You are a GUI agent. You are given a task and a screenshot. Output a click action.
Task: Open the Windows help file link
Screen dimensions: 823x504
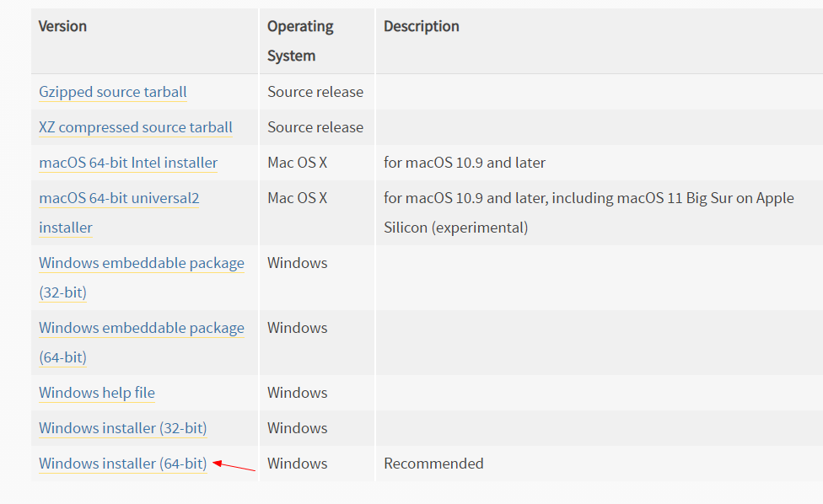point(97,393)
